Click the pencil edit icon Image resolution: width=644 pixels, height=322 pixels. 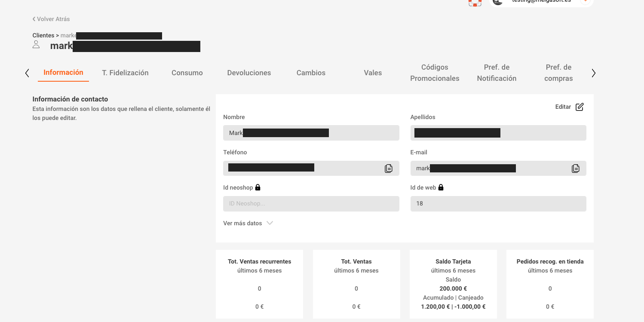tap(580, 107)
